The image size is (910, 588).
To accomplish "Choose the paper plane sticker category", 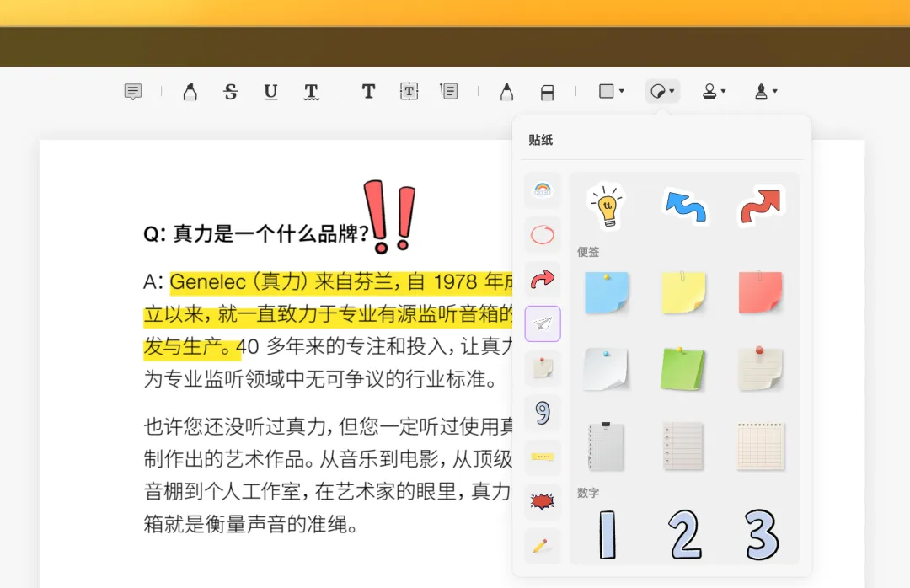I will pos(543,323).
